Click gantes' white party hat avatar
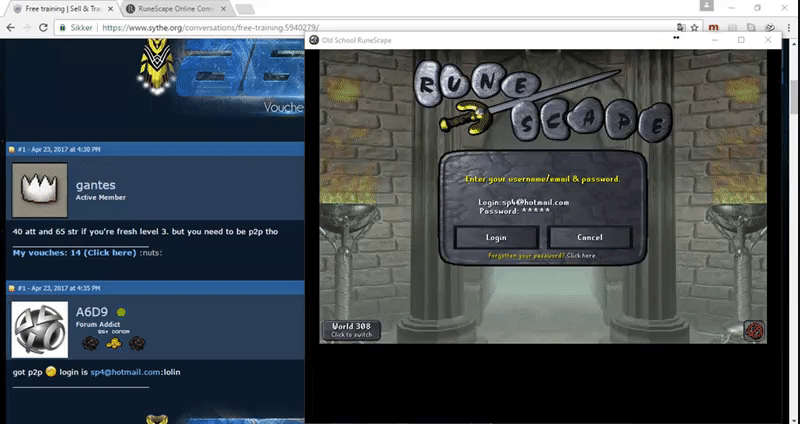 (x=40, y=190)
